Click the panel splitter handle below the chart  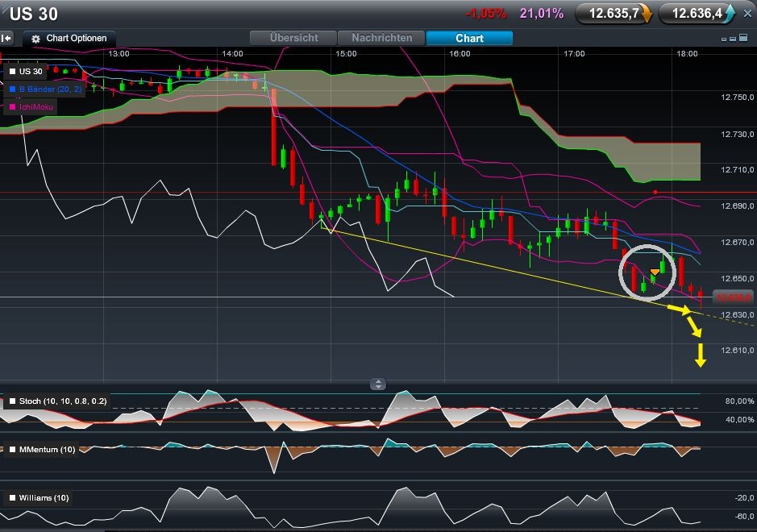[x=378, y=384]
